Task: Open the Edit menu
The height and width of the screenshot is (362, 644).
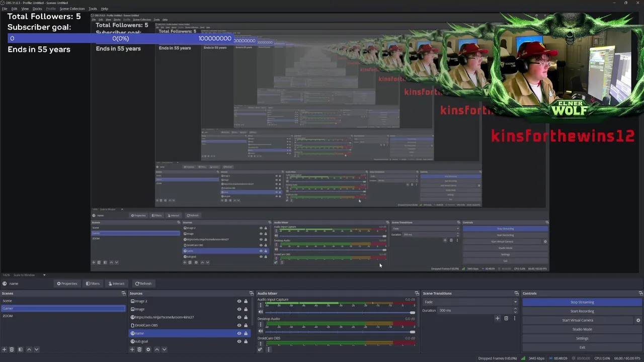Action: (x=14, y=9)
